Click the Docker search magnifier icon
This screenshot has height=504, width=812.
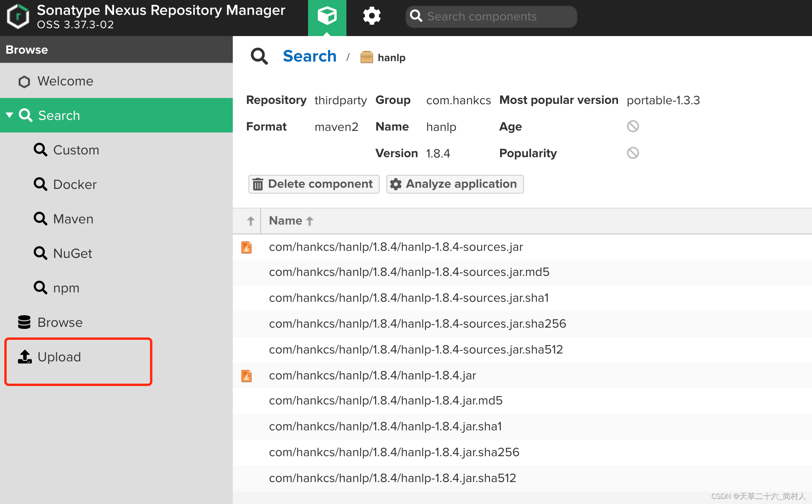[40, 184]
